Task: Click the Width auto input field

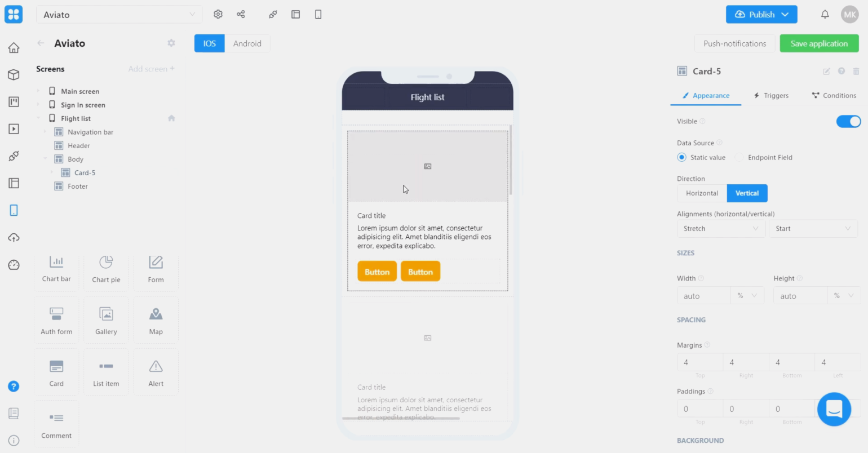Action: pos(703,296)
